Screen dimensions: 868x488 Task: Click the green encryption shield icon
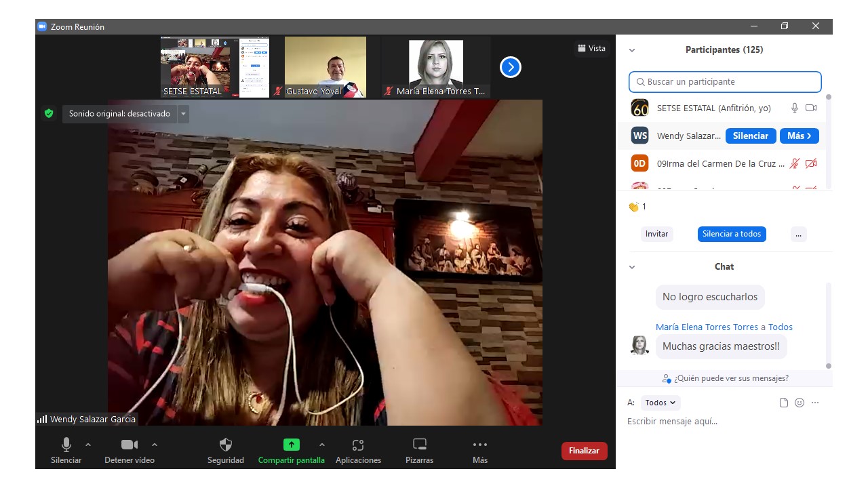49,113
